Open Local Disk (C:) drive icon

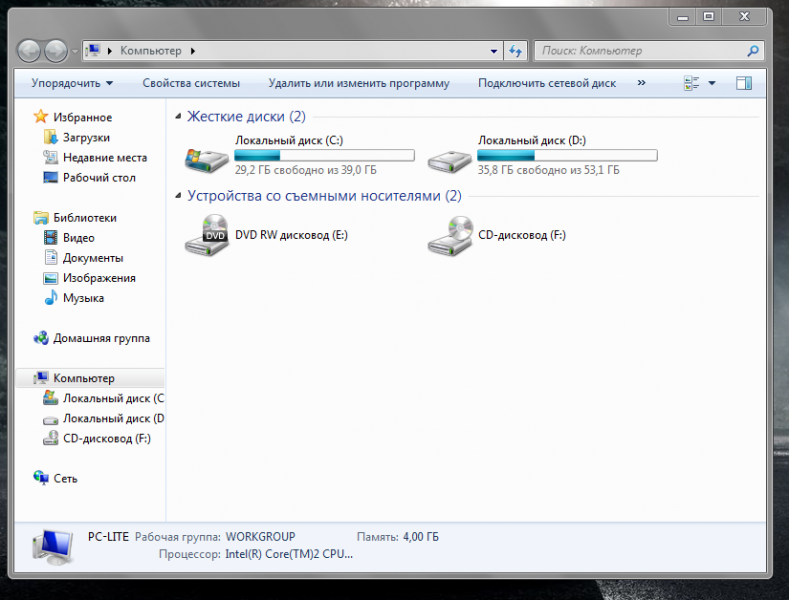[x=207, y=157]
